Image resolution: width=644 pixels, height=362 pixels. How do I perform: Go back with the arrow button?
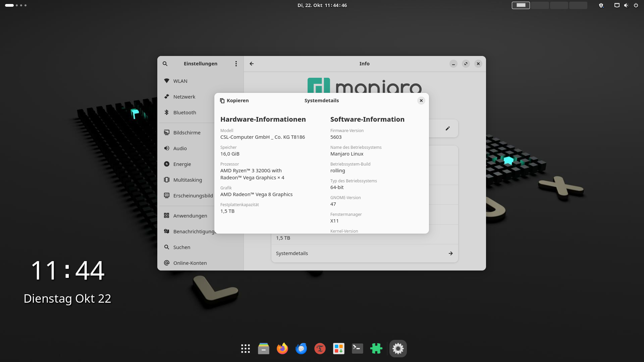tap(252, 64)
